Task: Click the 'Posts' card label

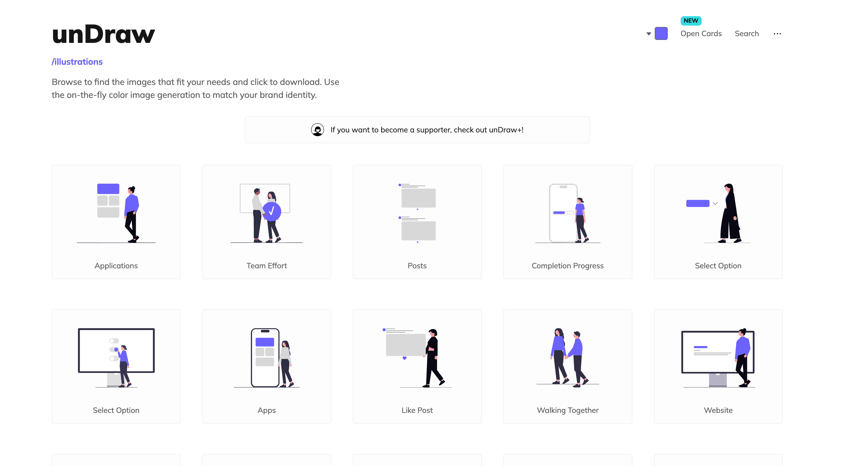Action: coord(417,266)
